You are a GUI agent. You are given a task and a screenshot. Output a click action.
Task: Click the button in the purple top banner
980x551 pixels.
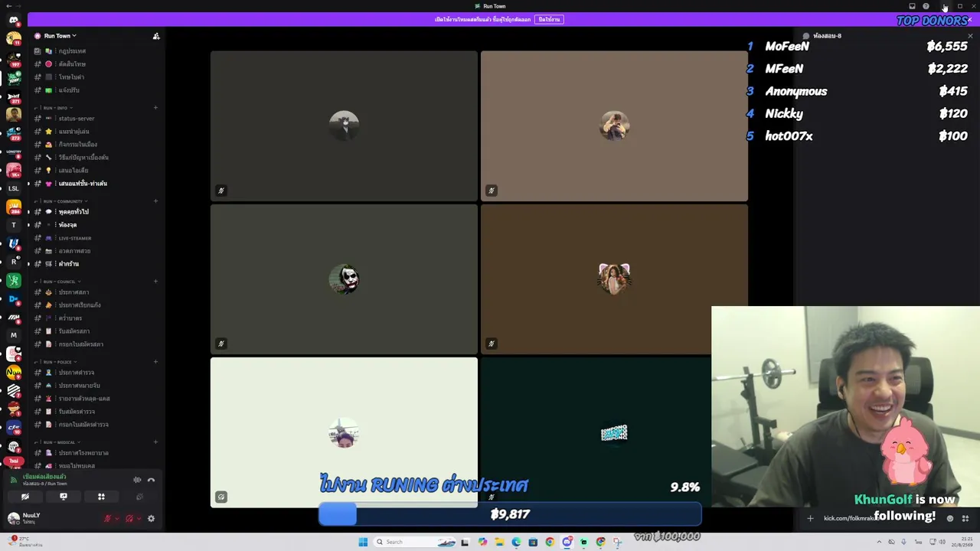pyautogui.click(x=549, y=19)
